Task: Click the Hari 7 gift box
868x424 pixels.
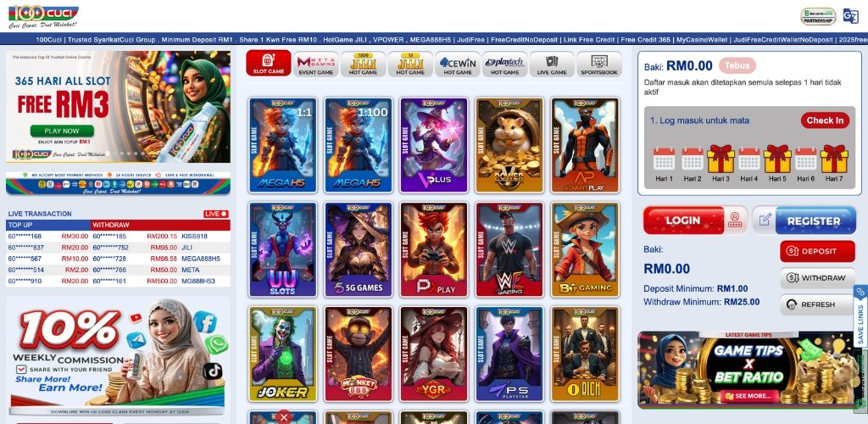Action: [834, 159]
